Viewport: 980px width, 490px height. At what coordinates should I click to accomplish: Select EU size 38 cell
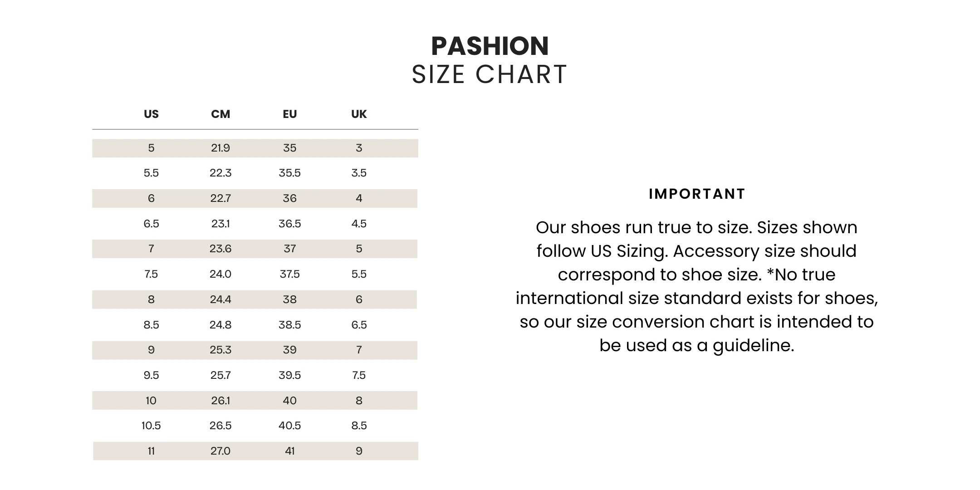pos(289,299)
